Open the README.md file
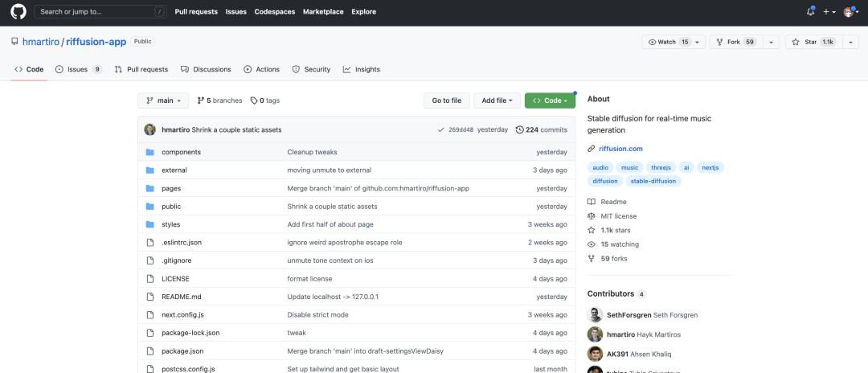The height and width of the screenshot is (373, 868). point(181,297)
